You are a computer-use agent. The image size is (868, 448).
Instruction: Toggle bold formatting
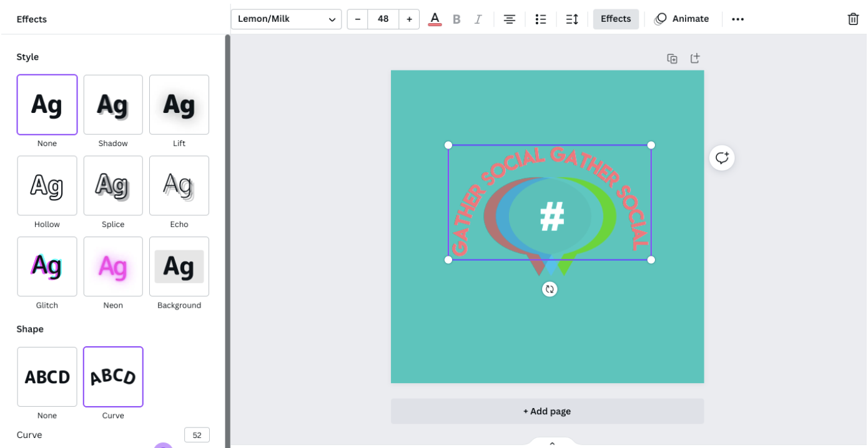(456, 19)
